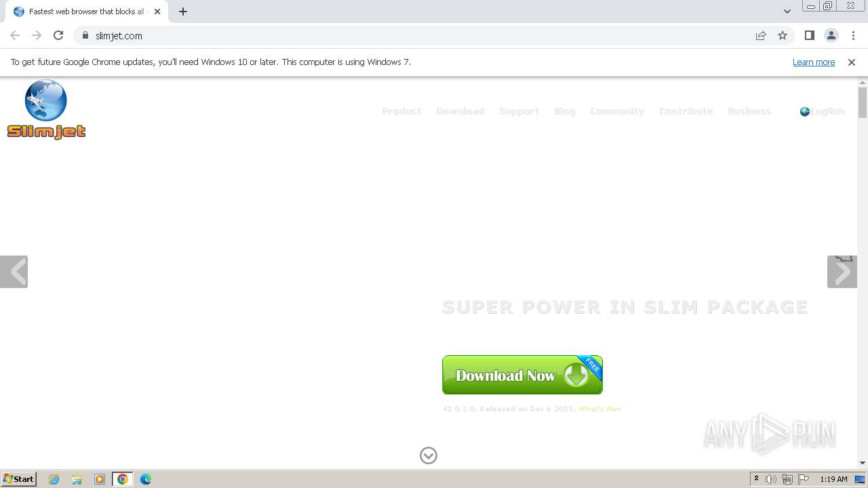Show hidden system tray icons
This screenshot has height=488, width=868.
pyautogui.click(x=756, y=479)
